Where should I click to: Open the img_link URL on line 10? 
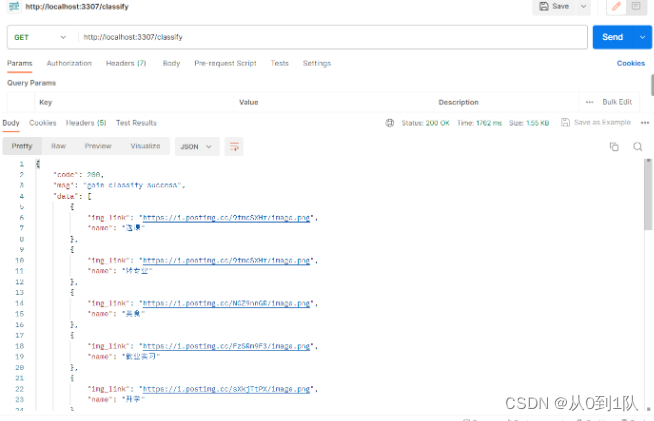(226, 261)
